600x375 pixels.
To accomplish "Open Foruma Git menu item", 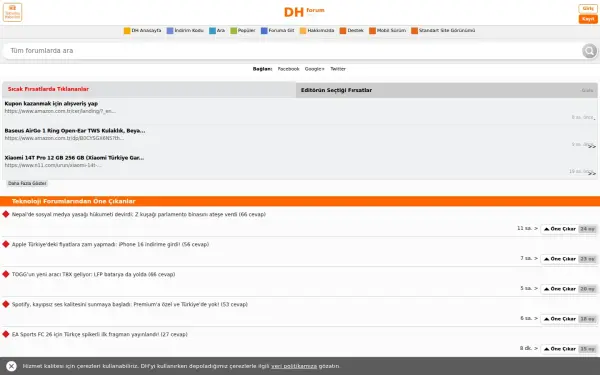I will pos(281,31).
